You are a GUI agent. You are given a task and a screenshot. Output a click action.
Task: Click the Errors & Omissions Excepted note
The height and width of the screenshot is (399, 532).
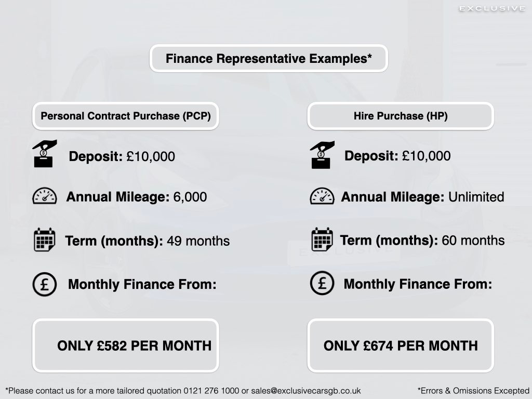coord(473,391)
